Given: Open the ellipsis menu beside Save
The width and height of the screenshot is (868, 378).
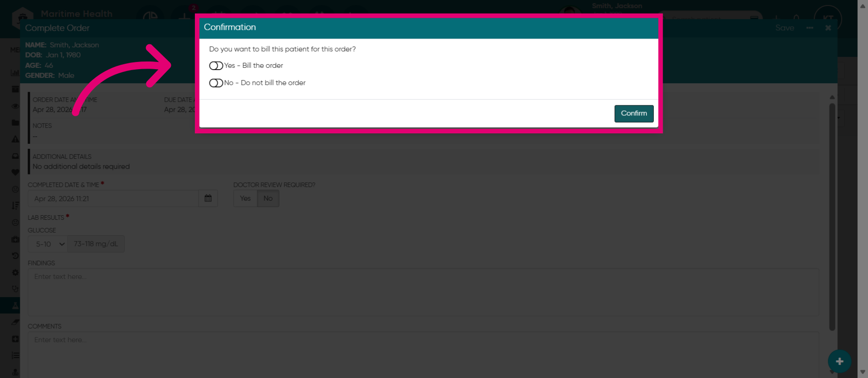Looking at the screenshot, I should click(x=810, y=28).
